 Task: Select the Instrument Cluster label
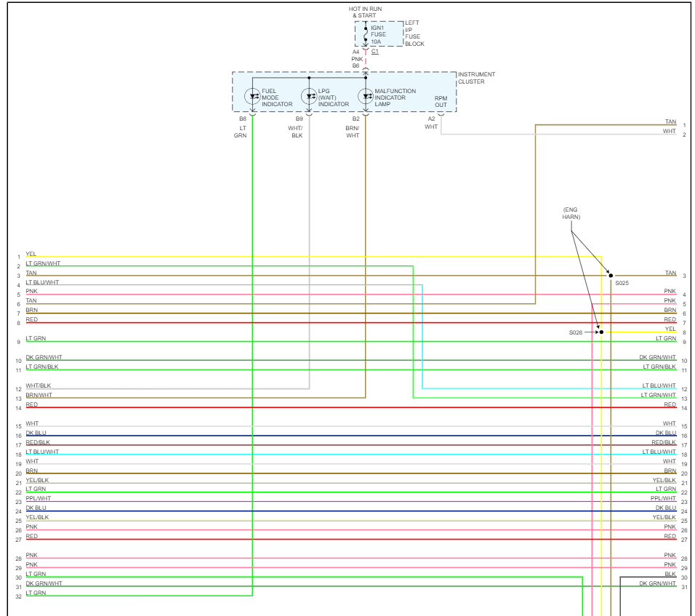click(x=476, y=78)
